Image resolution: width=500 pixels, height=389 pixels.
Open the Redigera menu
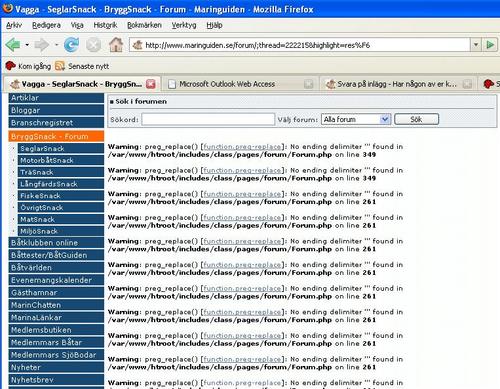coord(46,25)
